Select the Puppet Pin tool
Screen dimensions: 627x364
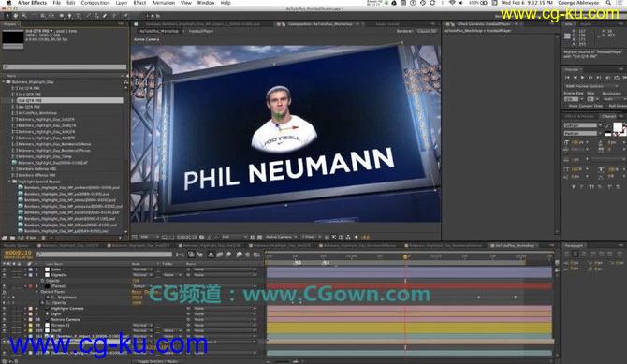(125, 16)
